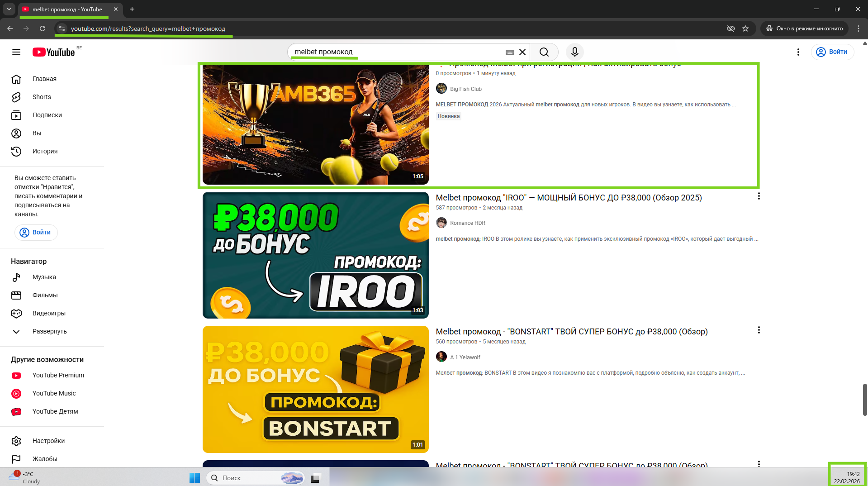Image resolution: width=868 pixels, height=486 pixels.
Task: Play the IROO promo code thumbnail video
Action: [x=316, y=255]
